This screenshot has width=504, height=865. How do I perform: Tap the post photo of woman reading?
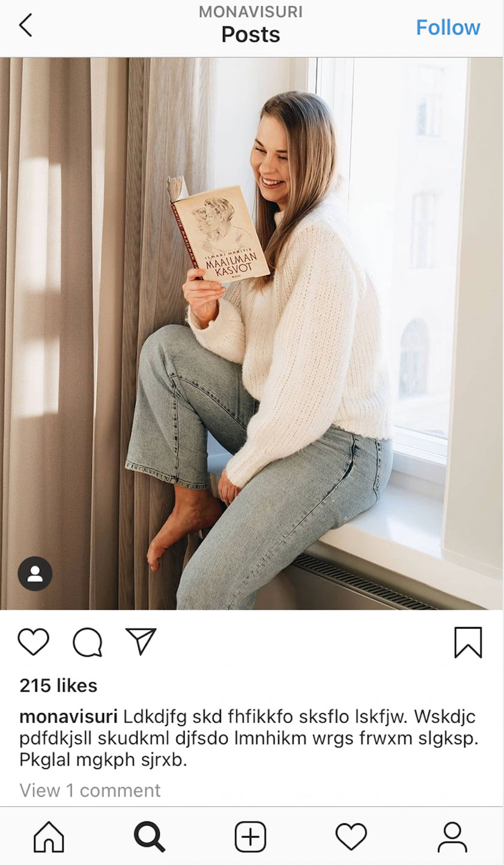pos(252,333)
